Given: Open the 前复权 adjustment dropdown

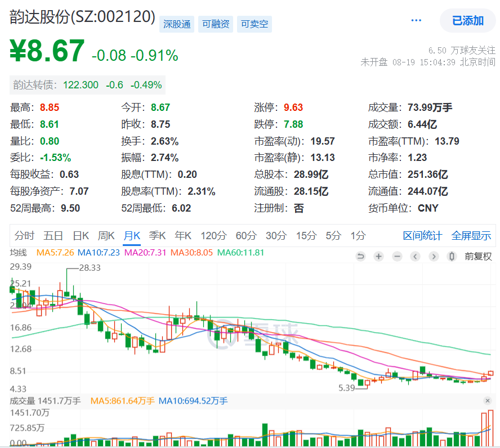Looking at the screenshot, I should tap(478, 256).
